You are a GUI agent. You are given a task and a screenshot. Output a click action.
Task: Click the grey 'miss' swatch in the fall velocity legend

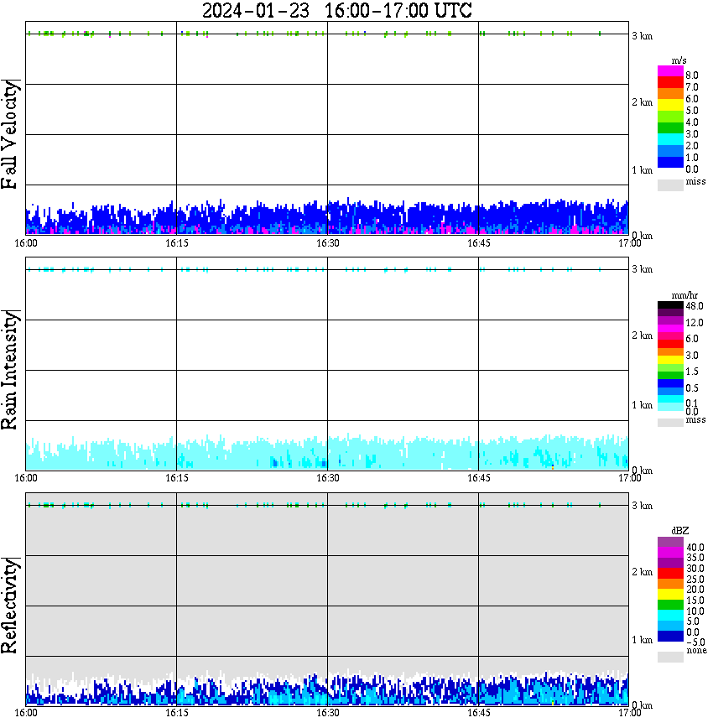(x=670, y=185)
